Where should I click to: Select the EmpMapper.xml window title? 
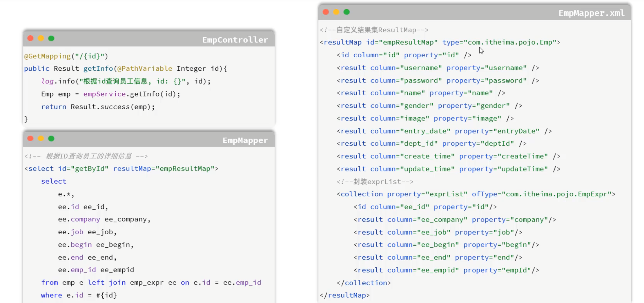(591, 13)
